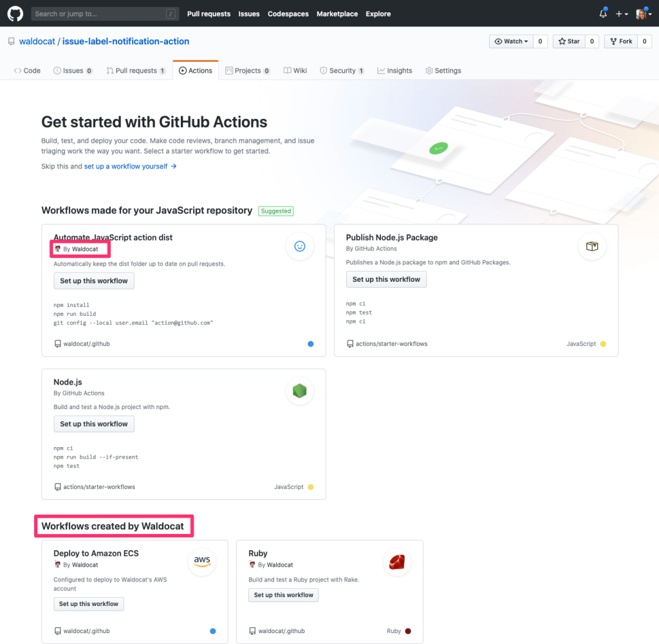Switch to the Actions tab
659x644 pixels.
pyautogui.click(x=196, y=70)
